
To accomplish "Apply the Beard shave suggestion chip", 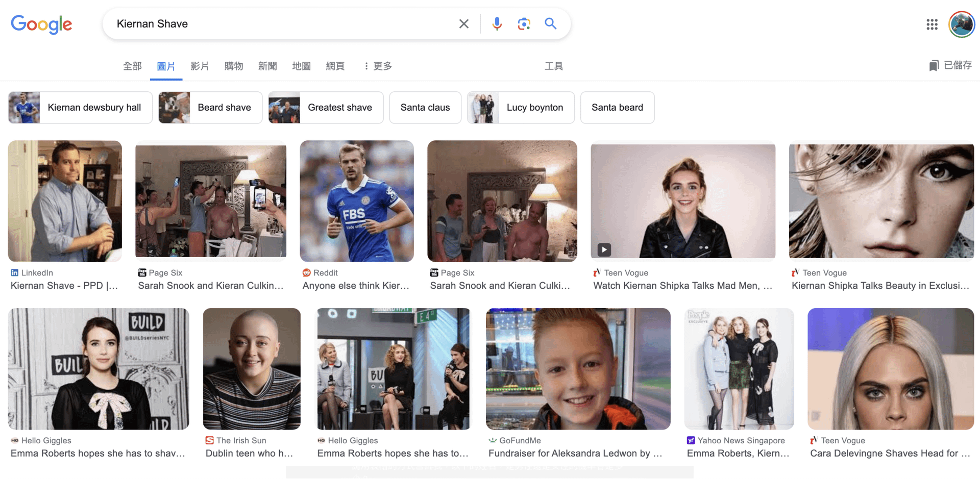I will 210,108.
